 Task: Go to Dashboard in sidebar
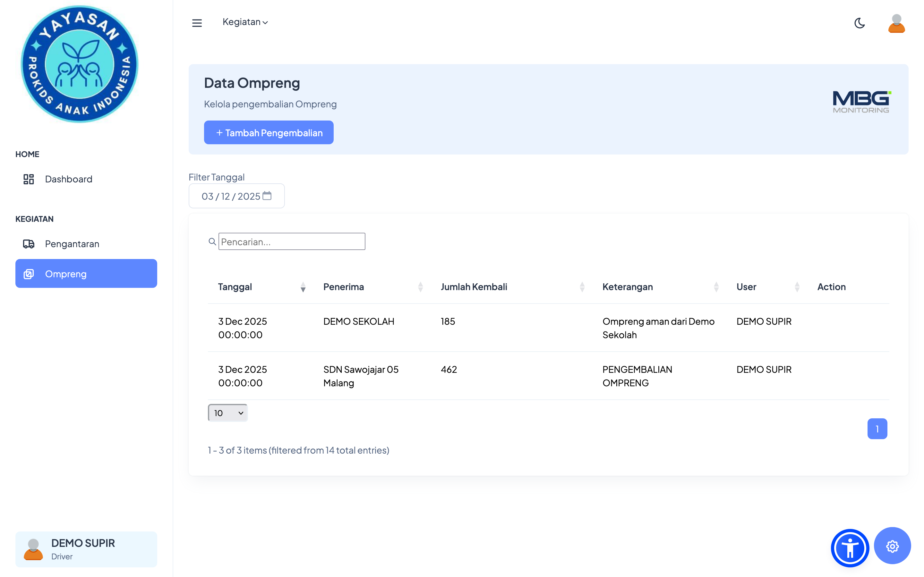tap(69, 179)
